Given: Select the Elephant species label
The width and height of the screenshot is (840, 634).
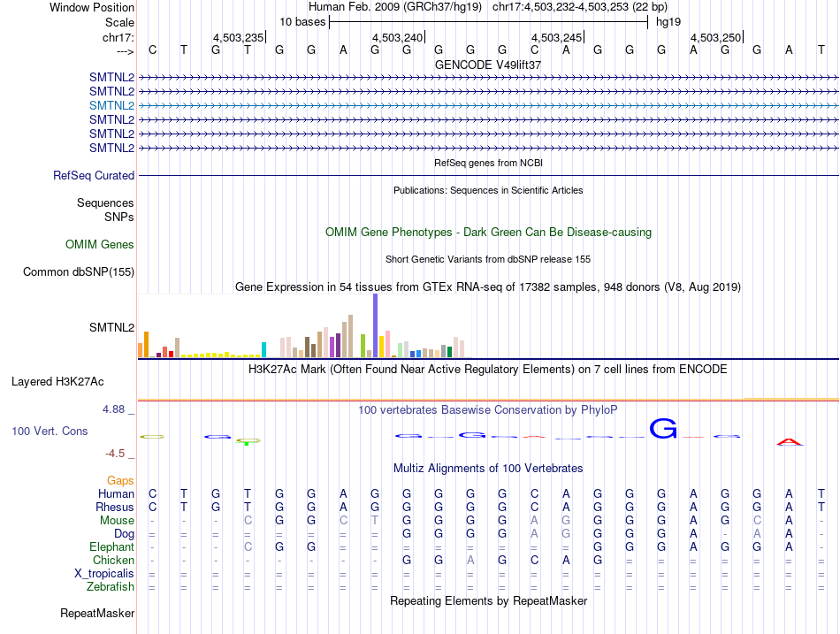Looking at the screenshot, I should click(111, 547).
